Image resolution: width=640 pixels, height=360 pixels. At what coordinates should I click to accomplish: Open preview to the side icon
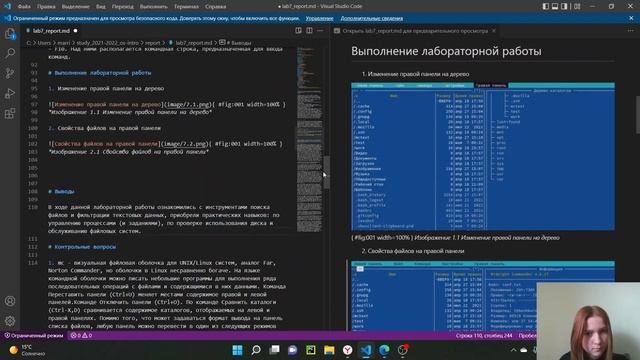298,31
